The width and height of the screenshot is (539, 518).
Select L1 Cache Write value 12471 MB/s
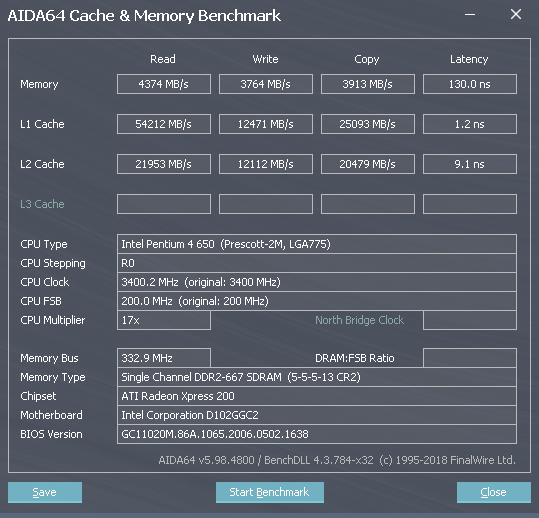[x=266, y=124]
